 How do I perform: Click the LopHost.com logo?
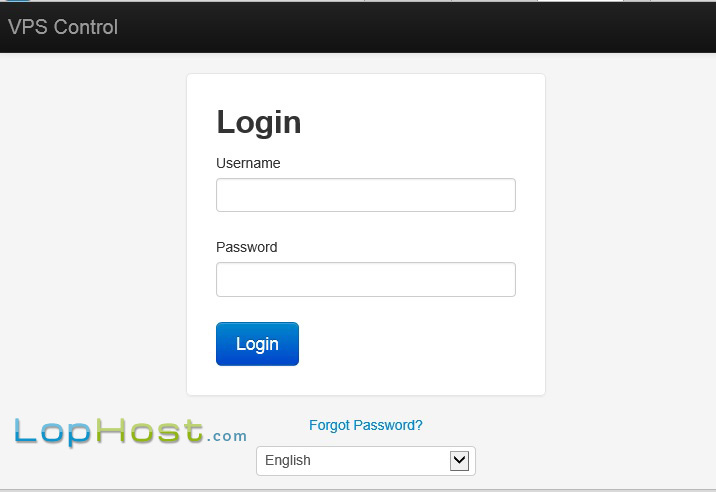point(131,432)
